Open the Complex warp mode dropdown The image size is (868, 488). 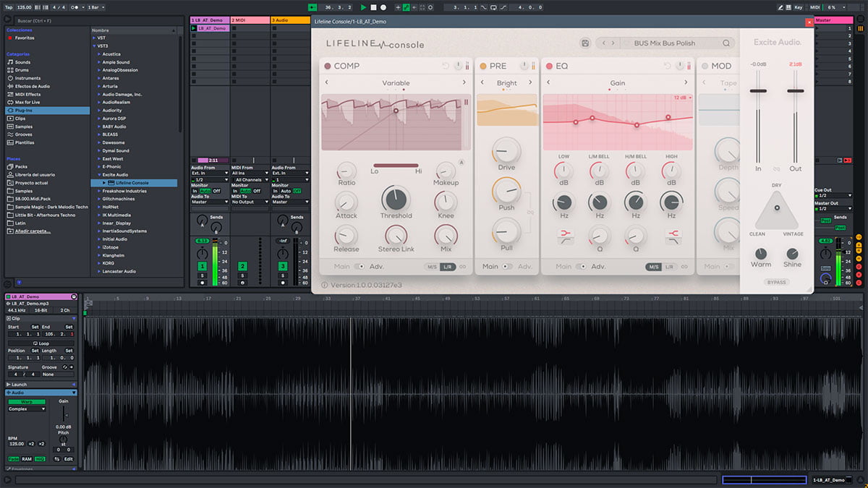click(27, 408)
